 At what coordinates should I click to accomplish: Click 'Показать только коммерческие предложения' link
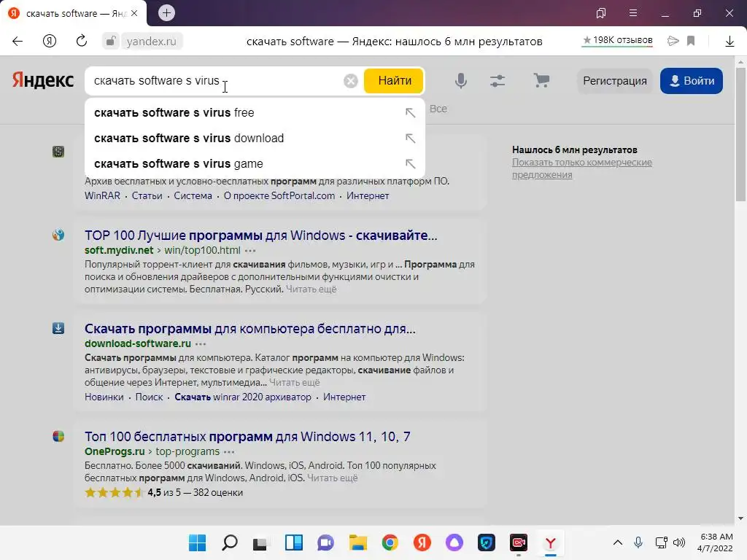tap(581, 168)
